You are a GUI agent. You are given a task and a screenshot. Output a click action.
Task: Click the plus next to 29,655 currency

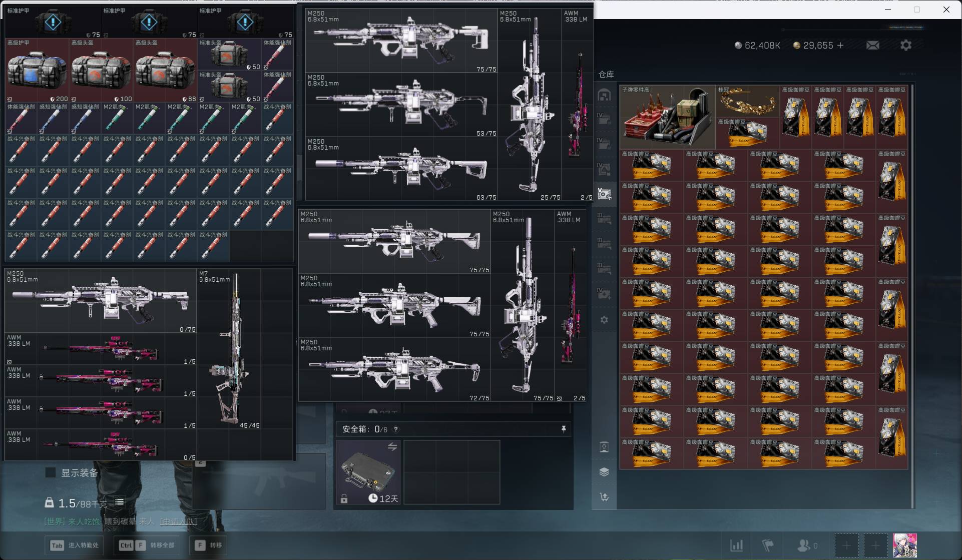840,46
